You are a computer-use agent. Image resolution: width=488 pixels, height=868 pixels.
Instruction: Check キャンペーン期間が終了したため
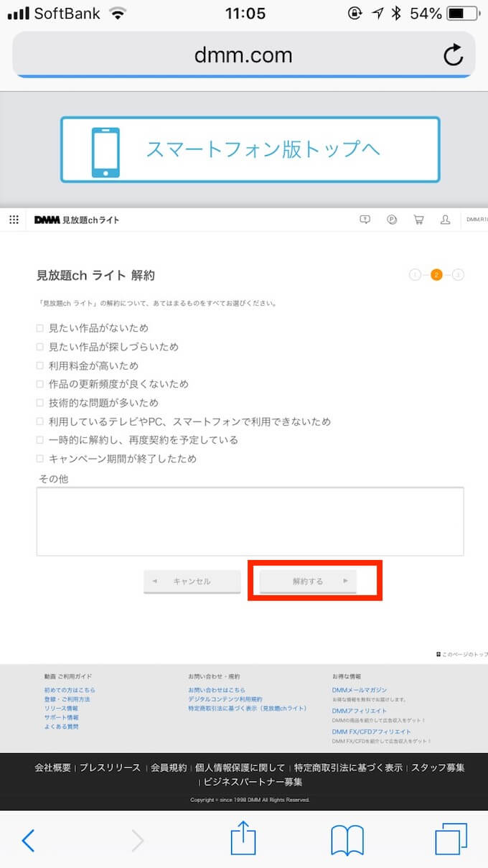coord(40,459)
